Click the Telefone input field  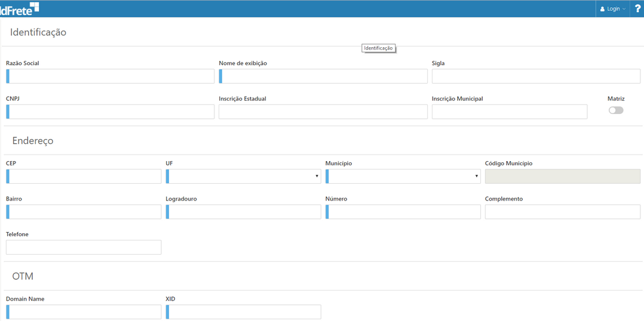pos(84,247)
